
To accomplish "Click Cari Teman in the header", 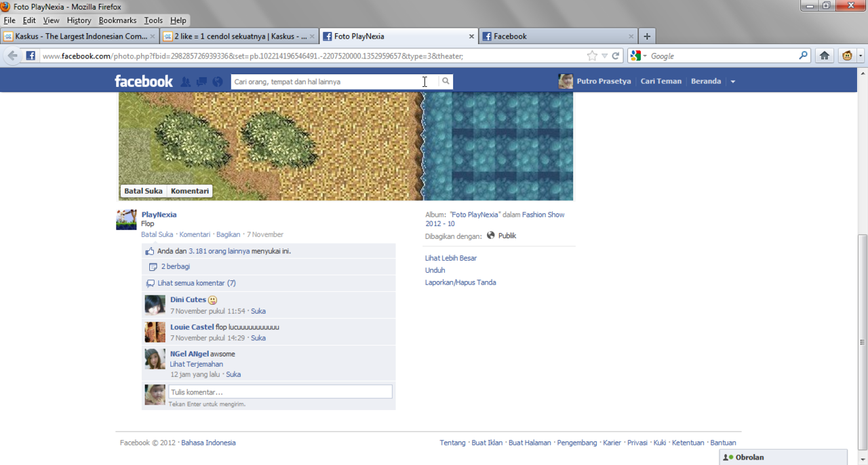I will pyautogui.click(x=661, y=81).
